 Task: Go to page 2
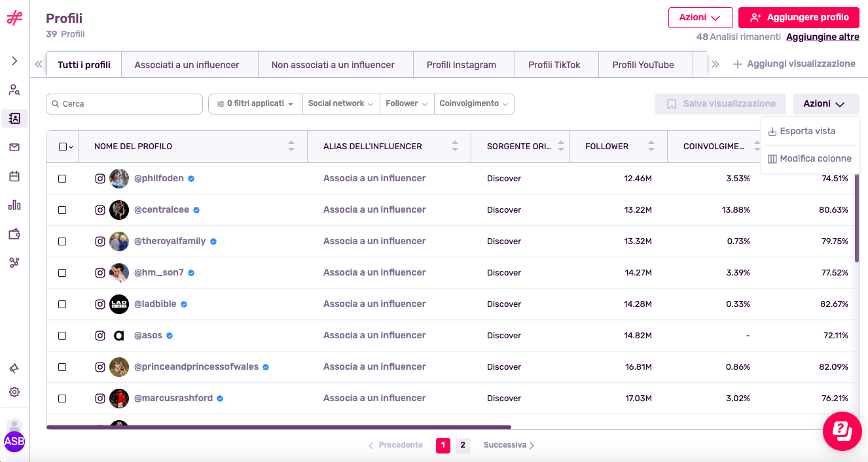[x=463, y=446]
